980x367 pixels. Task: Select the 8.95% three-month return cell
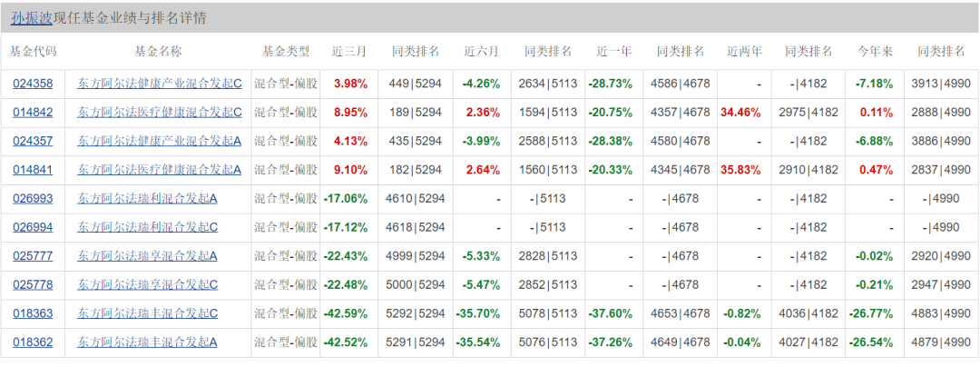tap(348, 112)
